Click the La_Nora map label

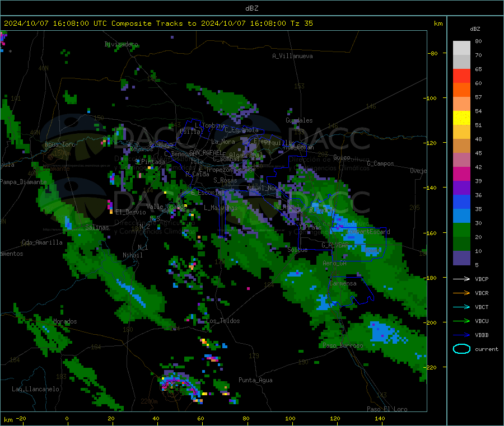[223, 142]
